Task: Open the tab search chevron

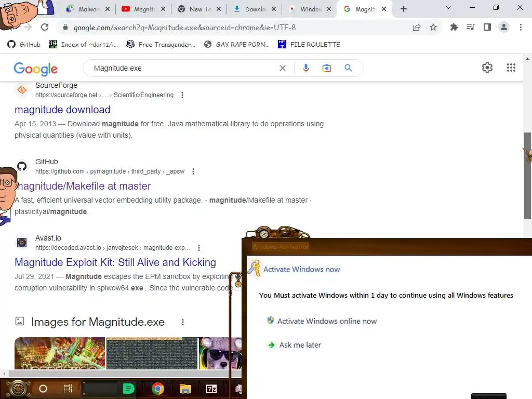Action: pos(448,7)
